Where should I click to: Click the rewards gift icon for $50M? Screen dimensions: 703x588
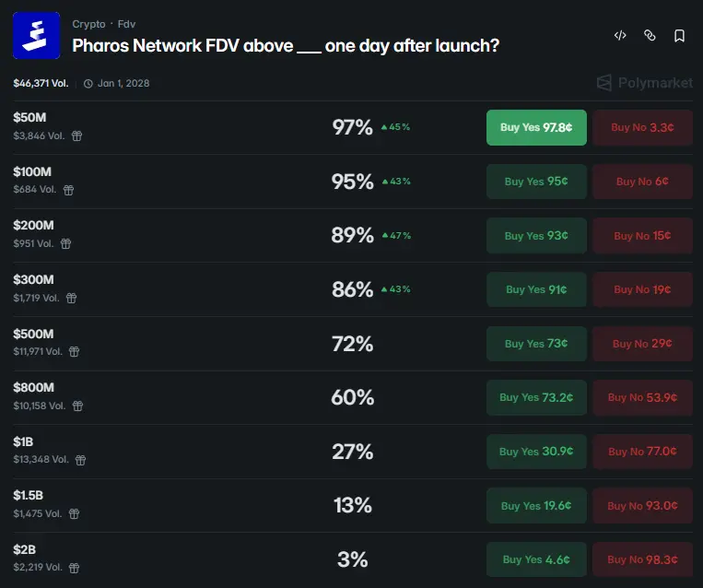(77, 135)
